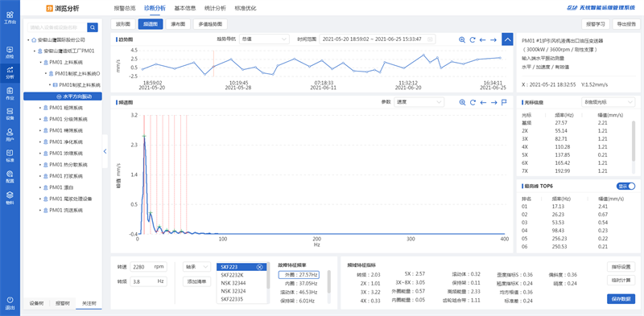Click the 退出 logout icon at sidebar bottom
This screenshot has height=316, width=644.
pos(10,303)
